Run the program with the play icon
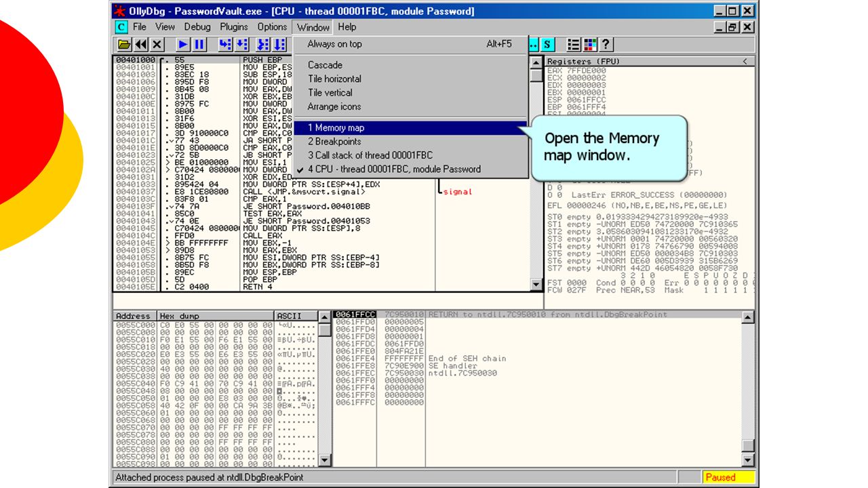This screenshot has height=488, width=868. (x=183, y=45)
